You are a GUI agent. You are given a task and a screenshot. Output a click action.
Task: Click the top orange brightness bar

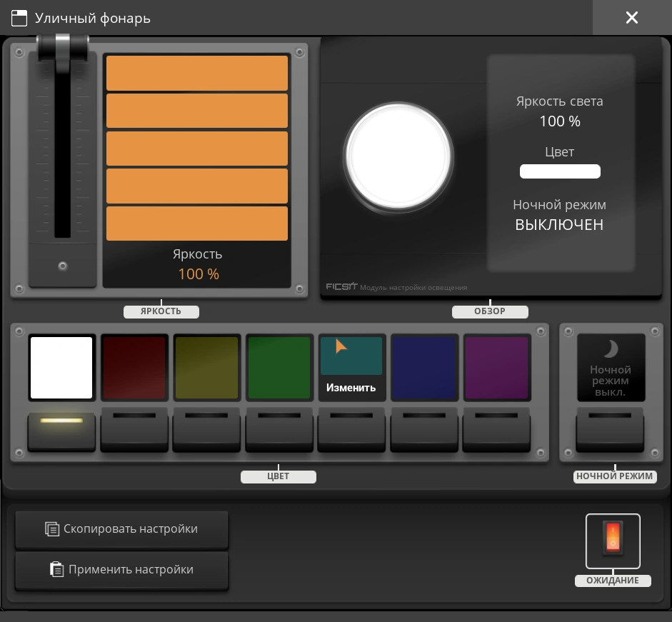pos(197,73)
